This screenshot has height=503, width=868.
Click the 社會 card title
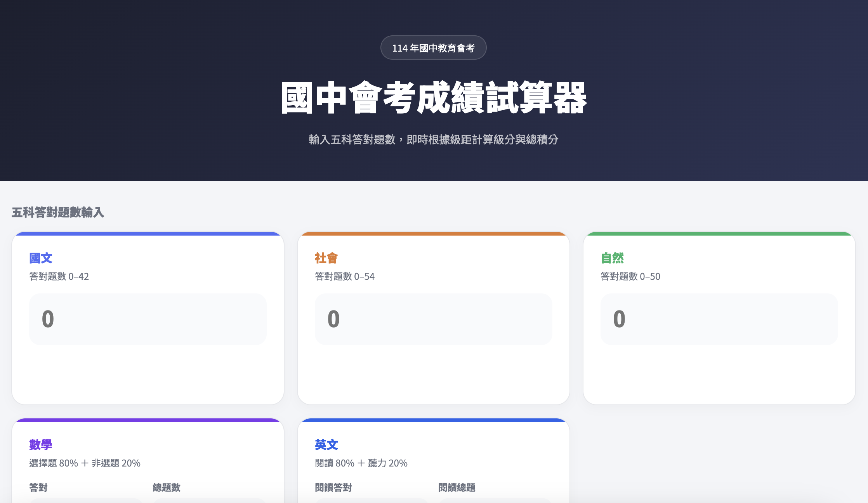[x=326, y=258]
